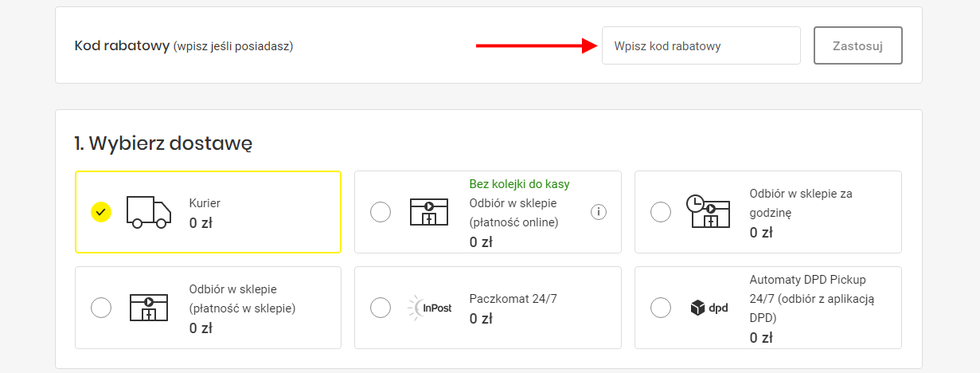Choose the Paczkomat 24/7 radio button

pos(381,308)
